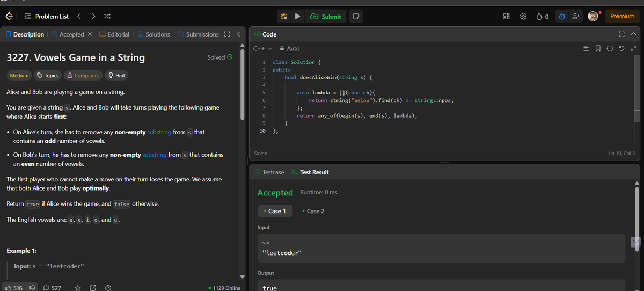
Task: Go to the next problem arrow
Action: pyautogui.click(x=93, y=16)
